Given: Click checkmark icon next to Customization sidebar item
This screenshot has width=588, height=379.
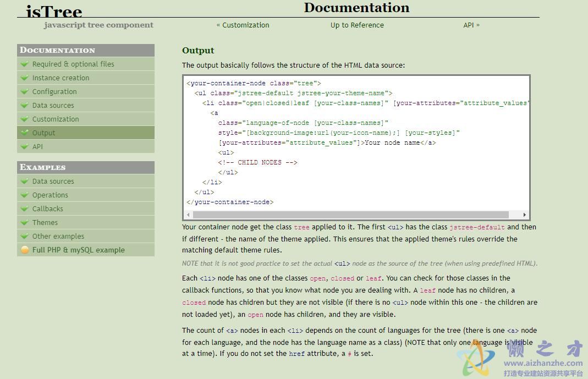Looking at the screenshot, I should pyautogui.click(x=25, y=119).
